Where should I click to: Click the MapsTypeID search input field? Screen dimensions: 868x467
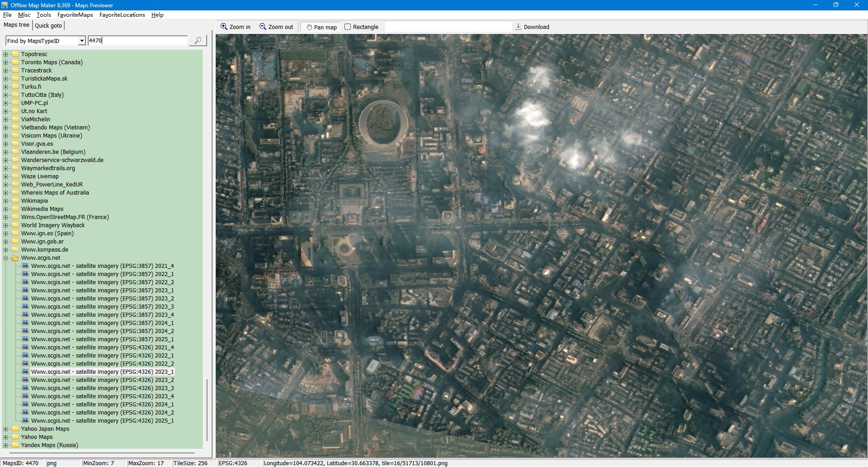coord(137,41)
